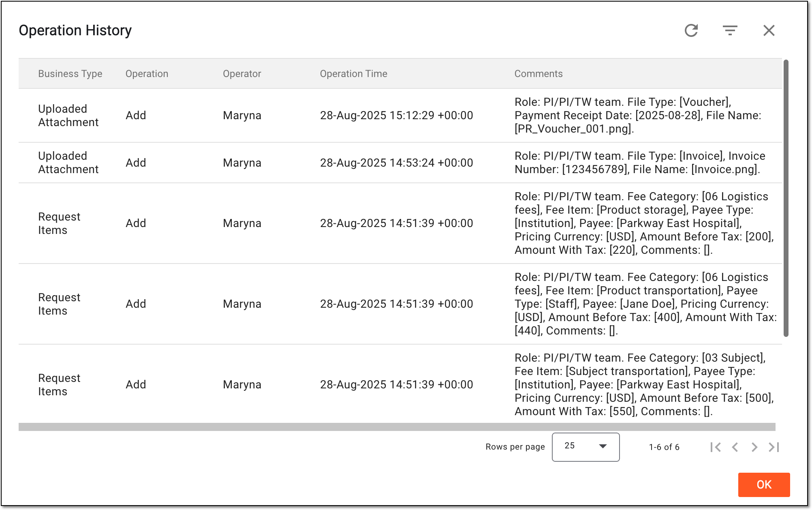Click Uploaded Attachment in the invoice row
The height and width of the screenshot is (510, 812).
68,163
